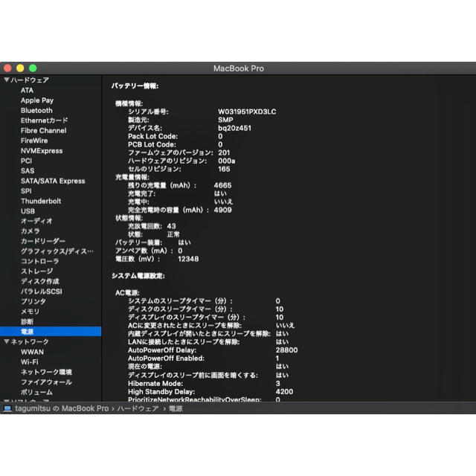Screen dimensions: 476x476
Task: Click the firmware version value 201
Action: [x=224, y=152]
